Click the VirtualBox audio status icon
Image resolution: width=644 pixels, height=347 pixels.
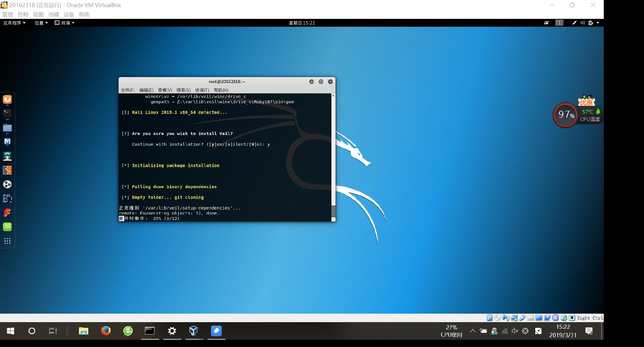pyautogui.click(x=506, y=318)
